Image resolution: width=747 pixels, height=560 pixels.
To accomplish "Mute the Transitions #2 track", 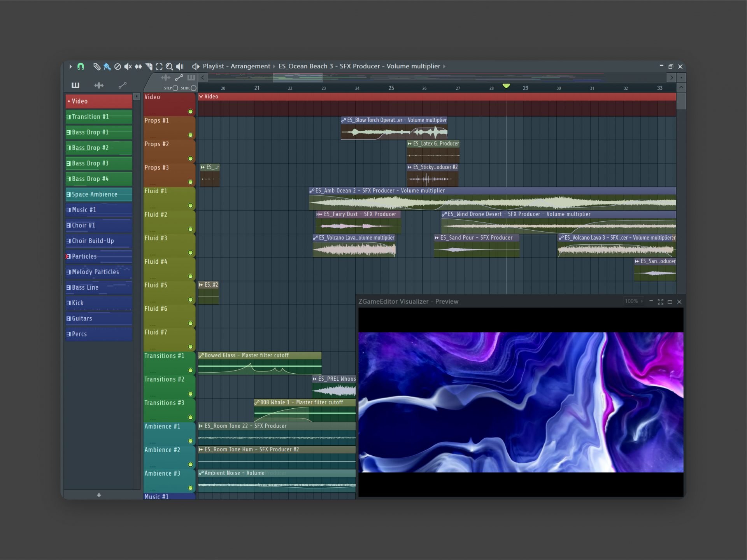I will (x=190, y=394).
